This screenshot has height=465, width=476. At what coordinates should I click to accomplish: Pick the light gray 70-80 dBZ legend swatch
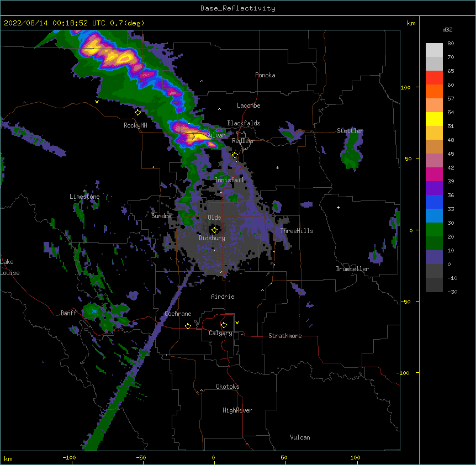[434, 50]
